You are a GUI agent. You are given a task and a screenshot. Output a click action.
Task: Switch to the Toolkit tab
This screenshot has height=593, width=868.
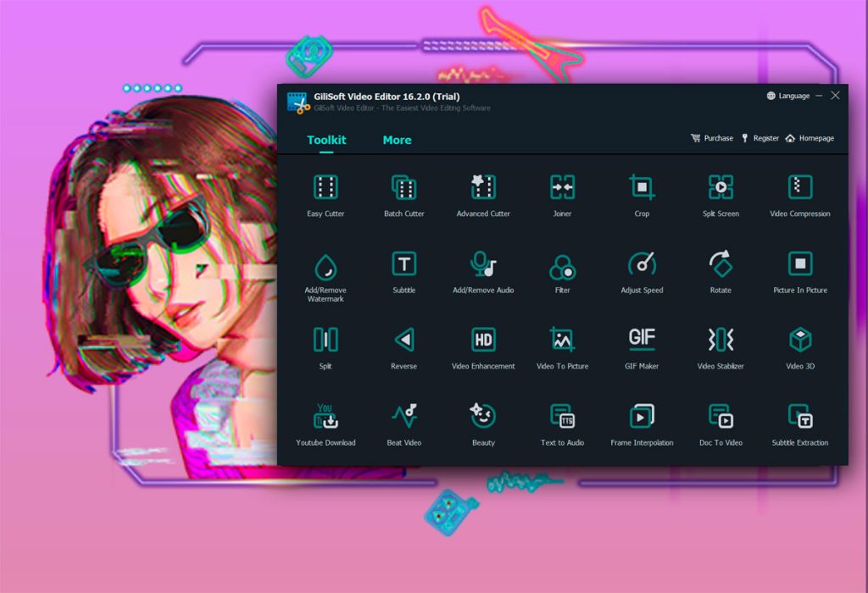click(326, 140)
